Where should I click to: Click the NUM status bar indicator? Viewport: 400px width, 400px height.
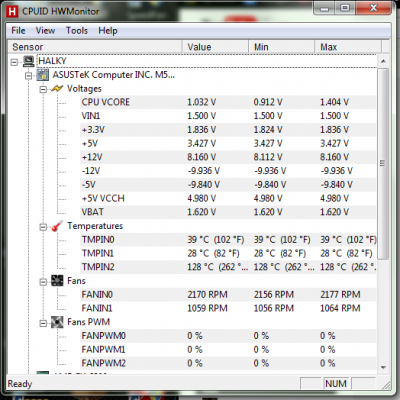(335, 384)
